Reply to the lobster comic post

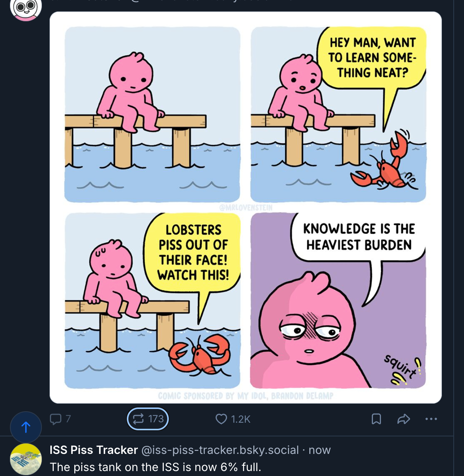pos(56,419)
